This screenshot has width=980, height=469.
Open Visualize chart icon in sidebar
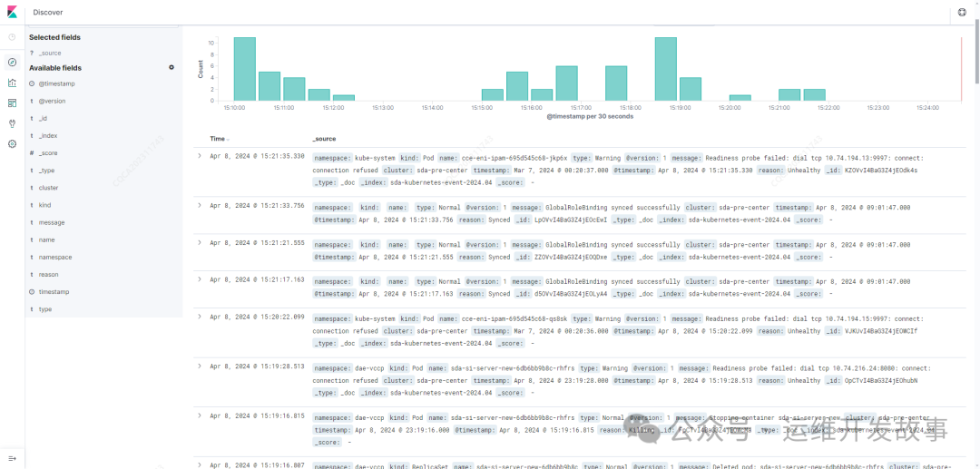click(x=12, y=83)
